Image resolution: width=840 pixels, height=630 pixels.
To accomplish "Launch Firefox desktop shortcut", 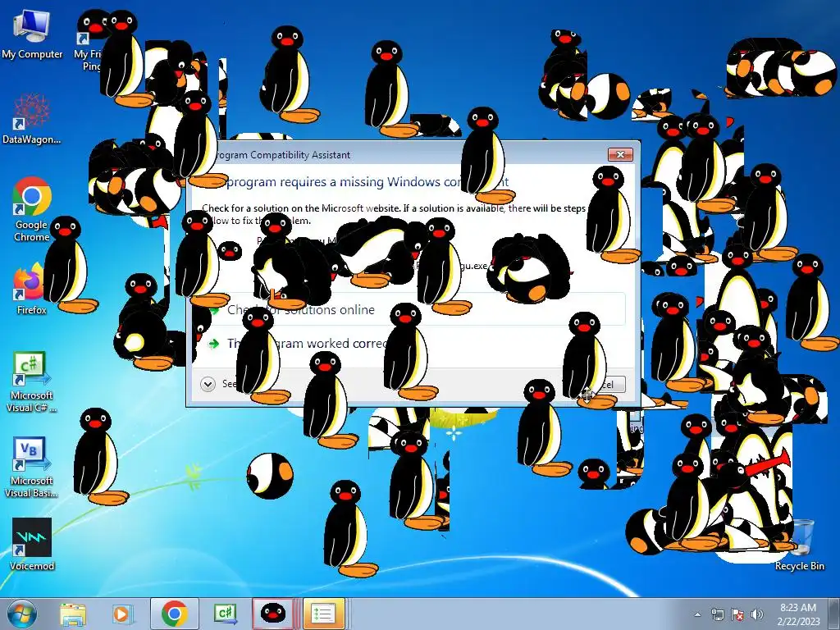I will point(31,290).
